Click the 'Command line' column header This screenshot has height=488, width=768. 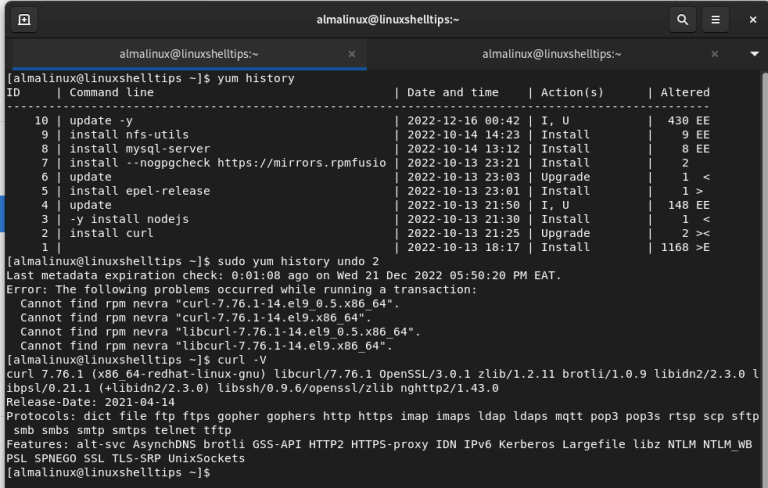pos(111,92)
